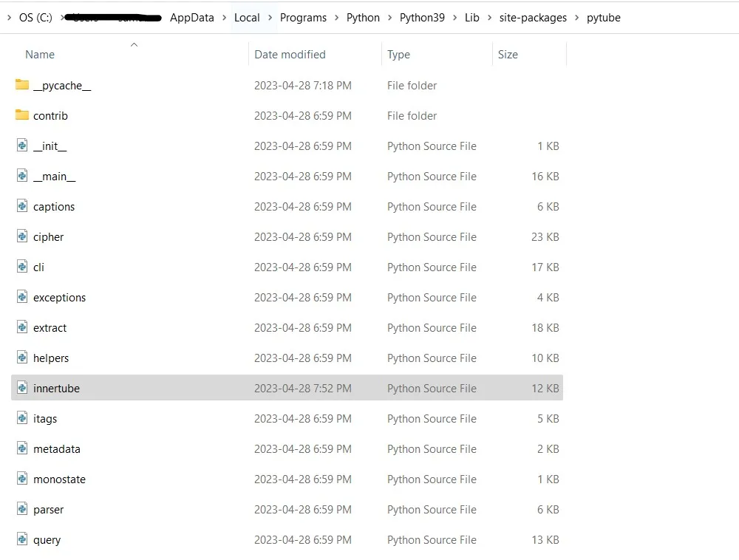Viewport: 739px width, 560px height.
Task: Click the cli Python file icon
Action: pyautogui.click(x=22, y=267)
